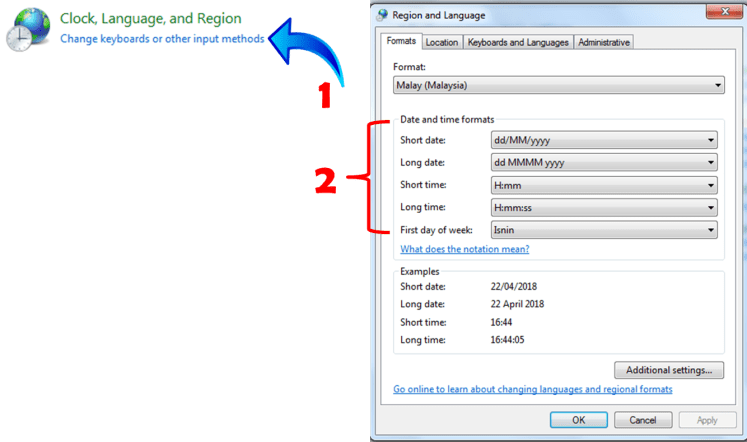747x442 pixels.
Task: Expand the Long date format dropdown
Action: coord(604,163)
